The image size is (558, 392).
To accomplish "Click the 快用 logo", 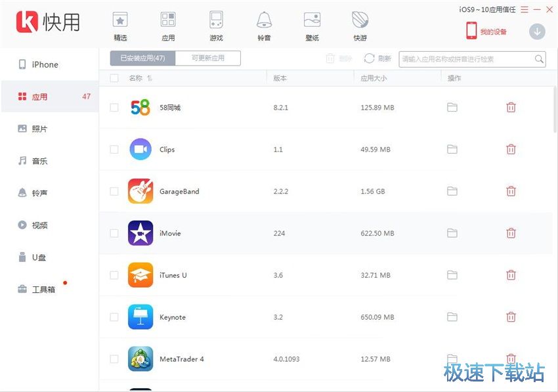I will tap(48, 22).
